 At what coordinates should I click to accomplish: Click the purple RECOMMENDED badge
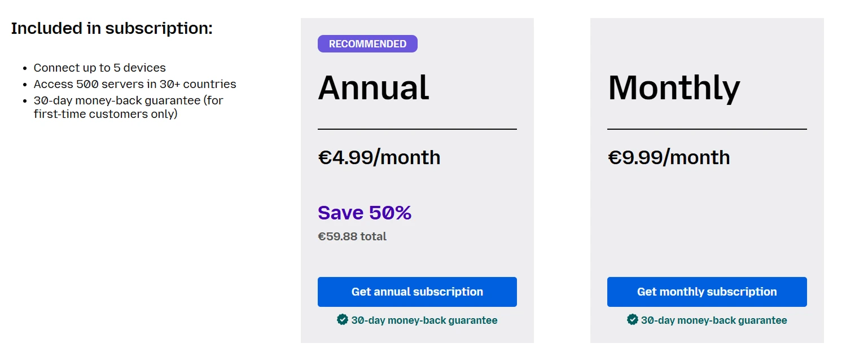pyautogui.click(x=367, y=44)
